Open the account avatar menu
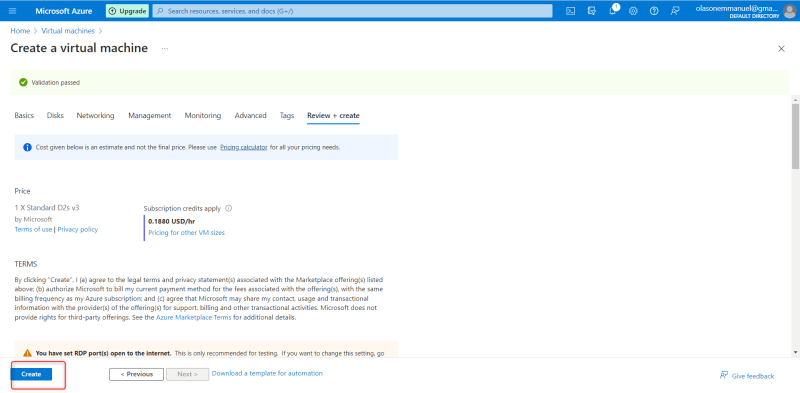 pyautogui.click(x=789, y=11)
